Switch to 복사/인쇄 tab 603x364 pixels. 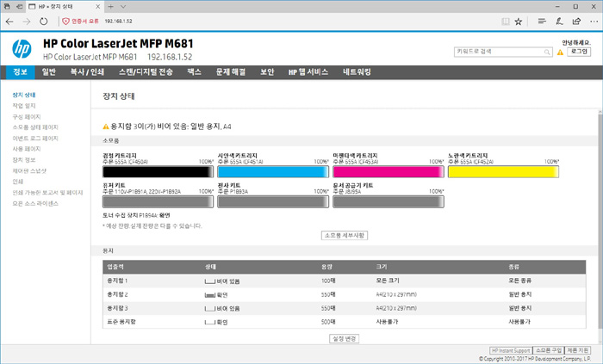coord(87,72)
